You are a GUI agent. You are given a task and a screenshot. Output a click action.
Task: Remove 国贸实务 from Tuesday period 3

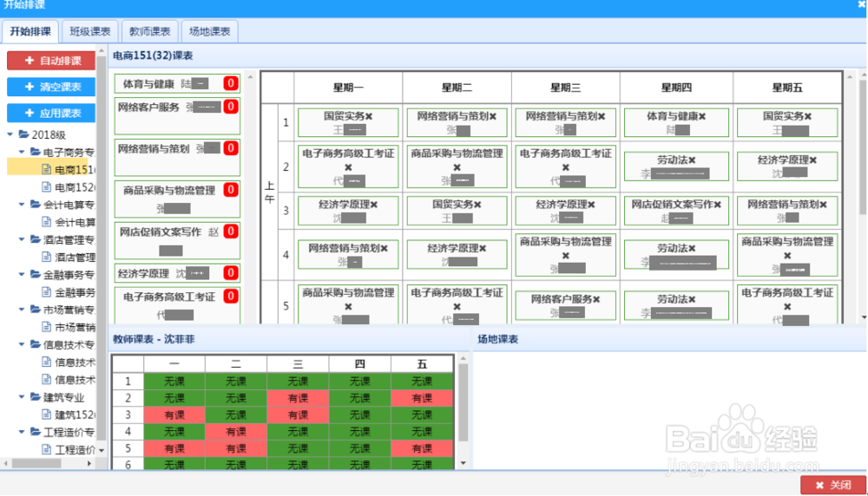[x=477, y=205]
